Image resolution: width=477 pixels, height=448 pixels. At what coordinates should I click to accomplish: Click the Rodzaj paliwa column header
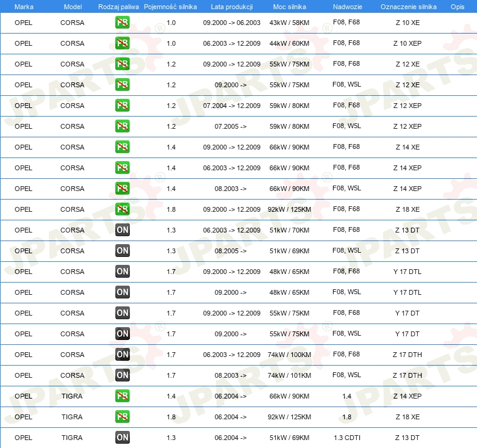coord(118,7)
